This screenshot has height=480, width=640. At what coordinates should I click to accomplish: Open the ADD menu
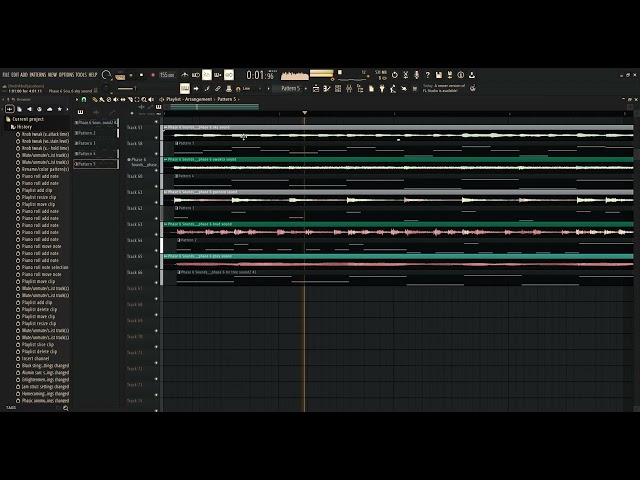(24, 75)
